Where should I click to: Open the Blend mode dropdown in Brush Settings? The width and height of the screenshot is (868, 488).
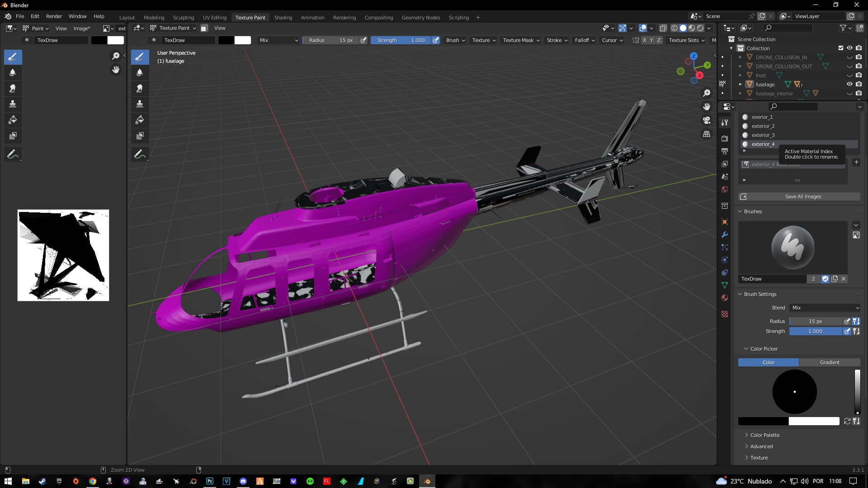pyautogui.click(x=825, y=308)
